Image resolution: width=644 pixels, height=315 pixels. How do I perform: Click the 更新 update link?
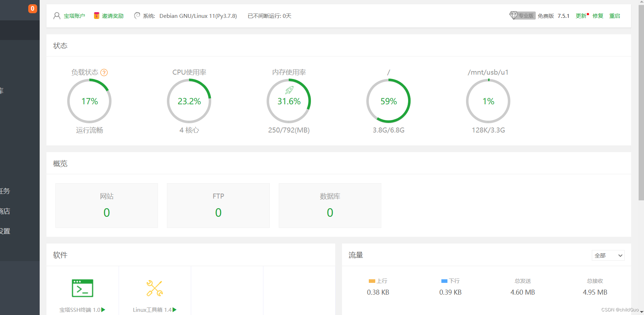tap(581, 16)
